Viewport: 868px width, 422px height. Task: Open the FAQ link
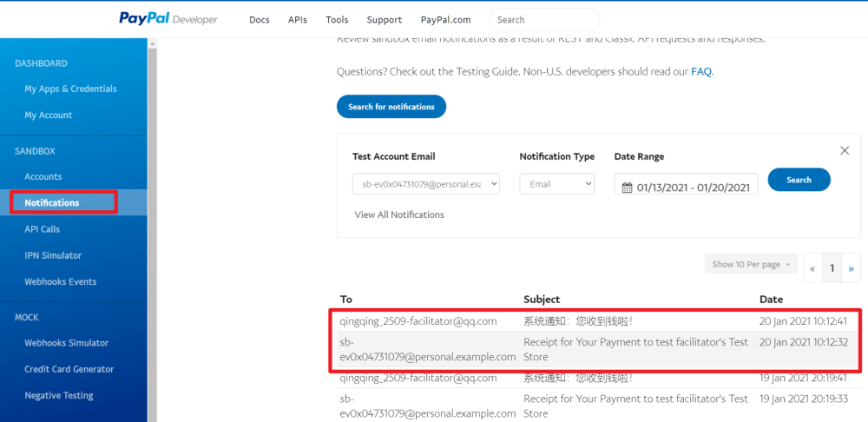click(x=701, y=71)
